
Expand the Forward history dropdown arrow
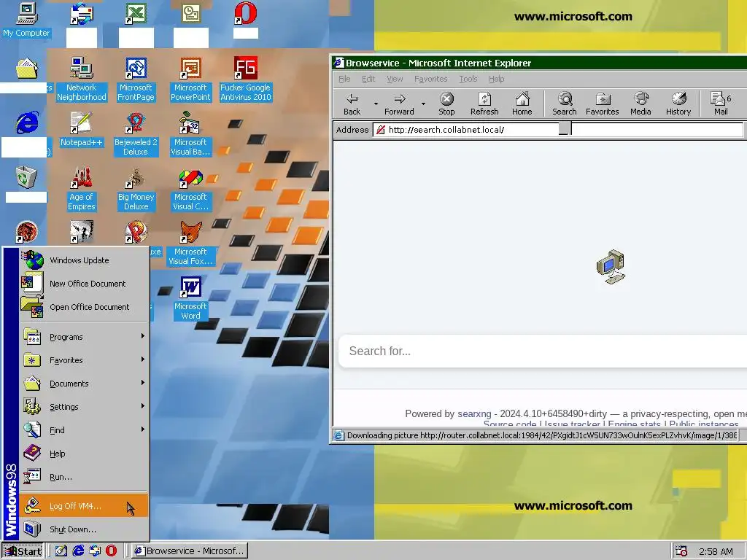pos(423,104)
